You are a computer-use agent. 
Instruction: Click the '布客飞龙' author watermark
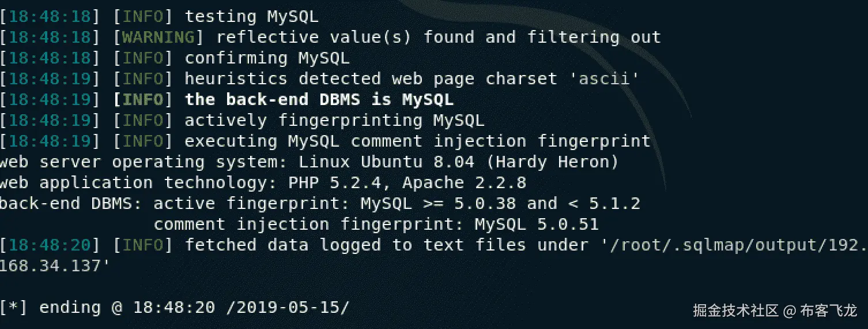click(829, 311)
